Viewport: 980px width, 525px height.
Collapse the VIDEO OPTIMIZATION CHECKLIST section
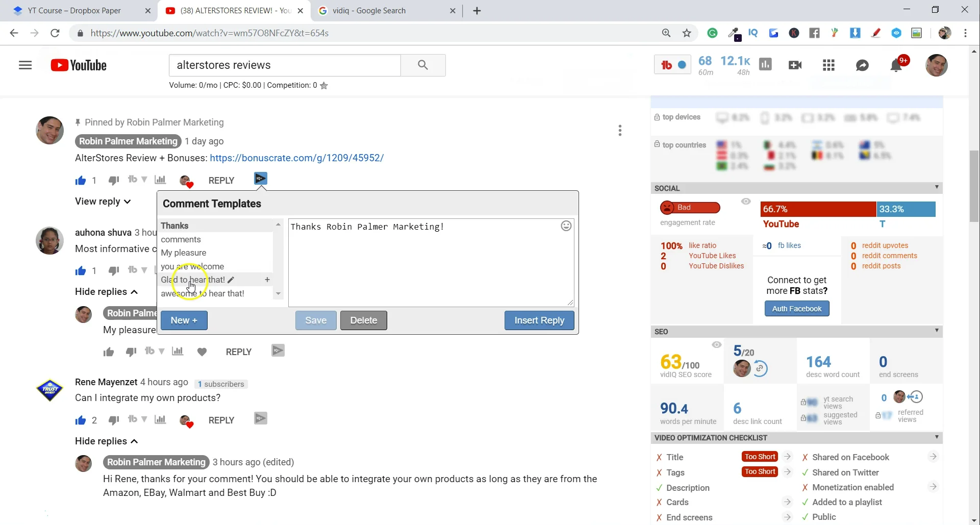937,437
